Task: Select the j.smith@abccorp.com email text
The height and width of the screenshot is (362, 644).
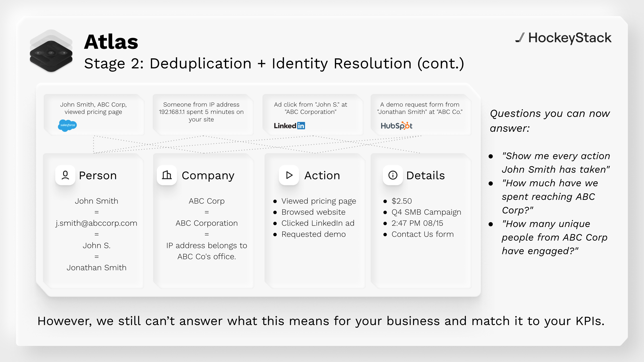Action: click(x=97, y=223)
